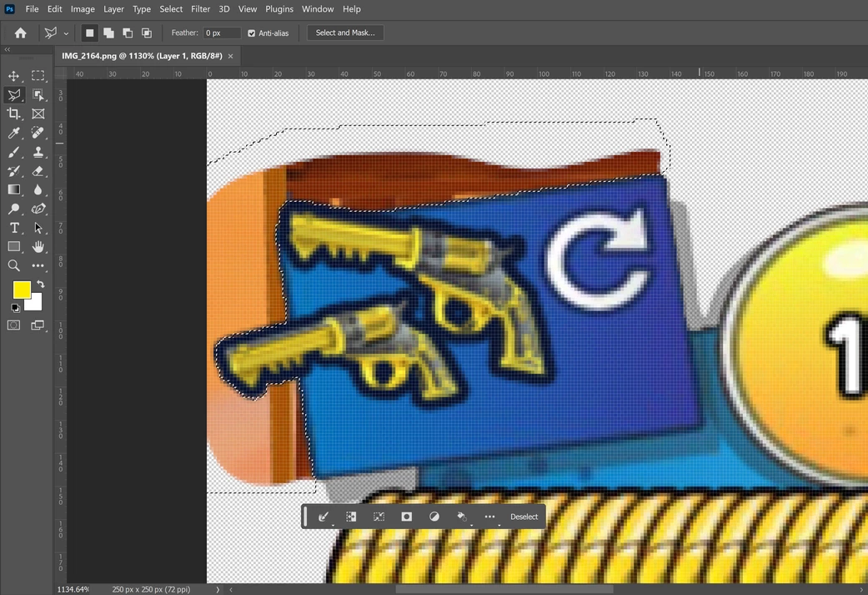Viewport: 868px width, 595px height.
Task: Open the File menu
Action: coord(33,9)
